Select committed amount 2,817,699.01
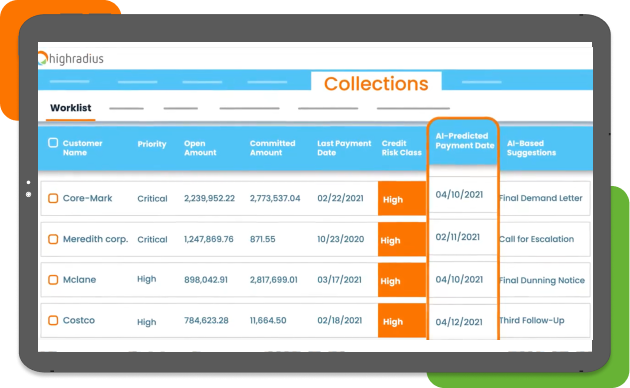630x388 pixels. coord(274,280)
